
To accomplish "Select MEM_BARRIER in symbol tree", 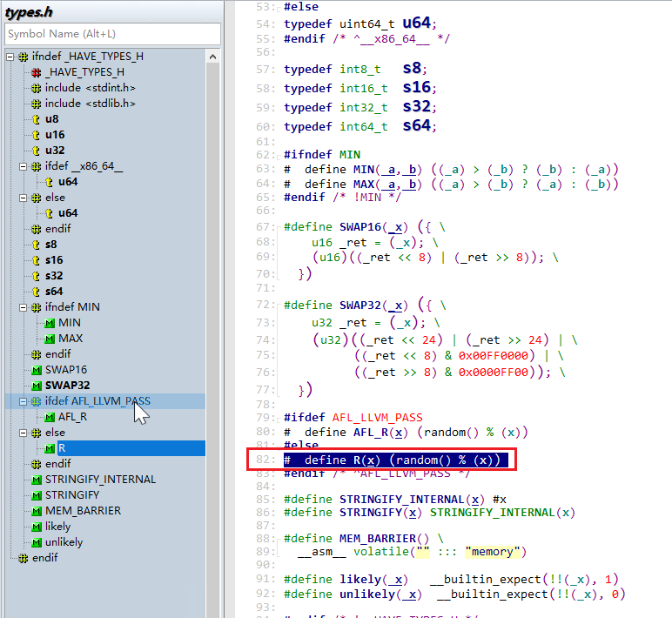I will [84, 511].
